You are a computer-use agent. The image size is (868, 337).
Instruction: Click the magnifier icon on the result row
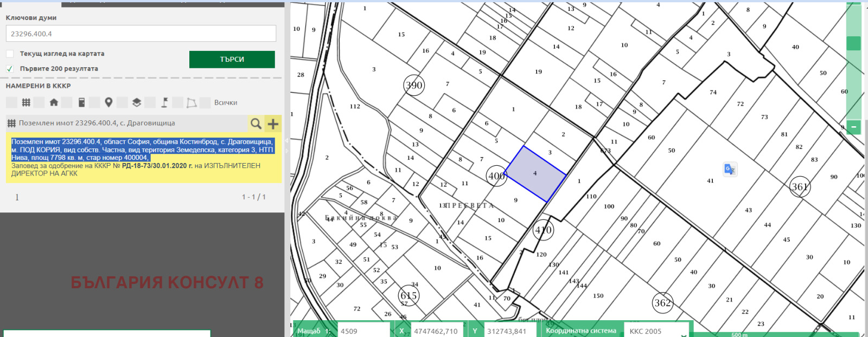pos(256,124)
